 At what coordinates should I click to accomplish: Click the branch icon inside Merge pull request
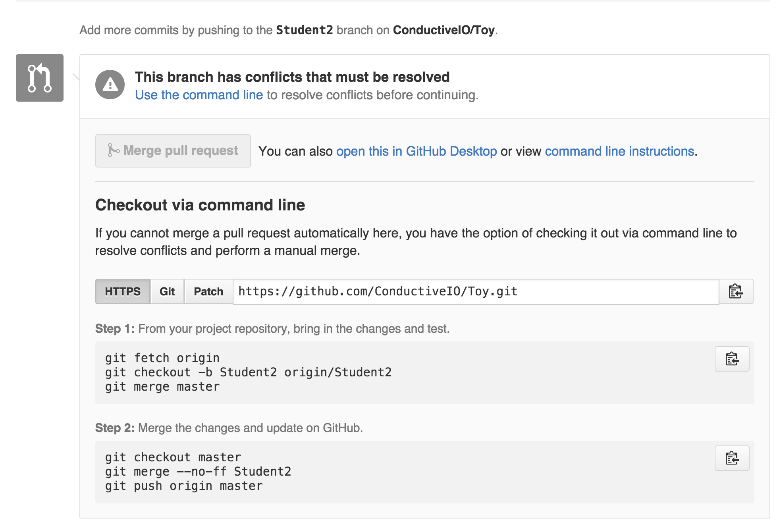click(113, 150)
